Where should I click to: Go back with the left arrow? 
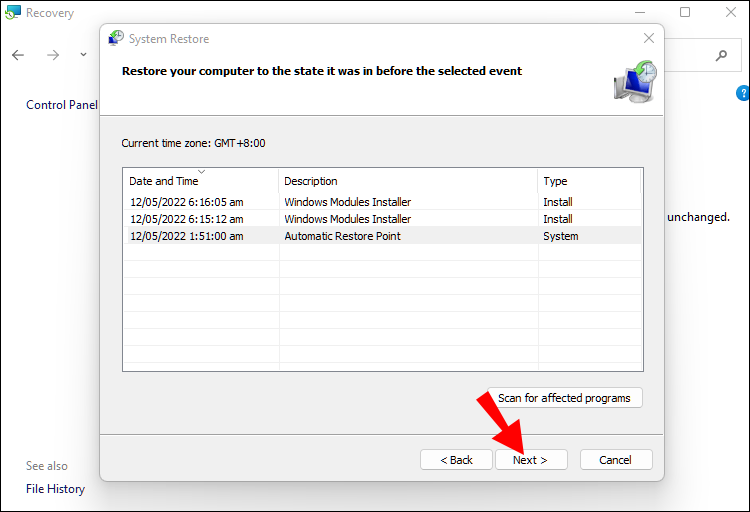[18, 54]
